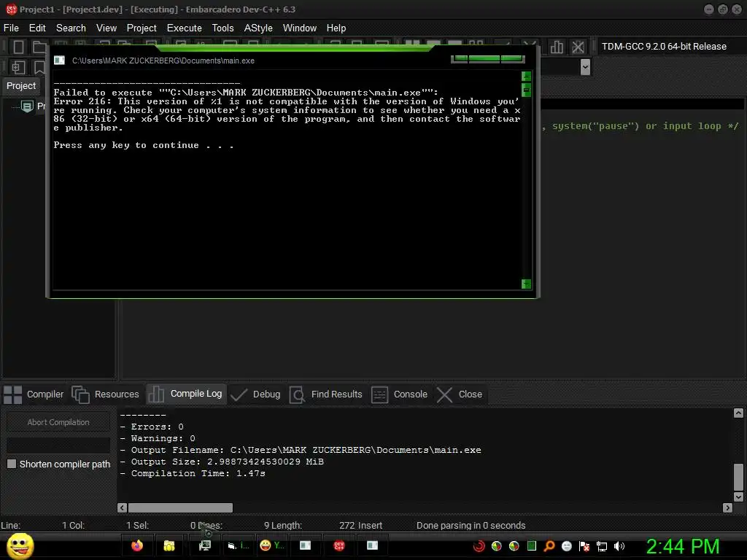Open the View menu
This screenshot has height=560, width=747.
[107, 28]
